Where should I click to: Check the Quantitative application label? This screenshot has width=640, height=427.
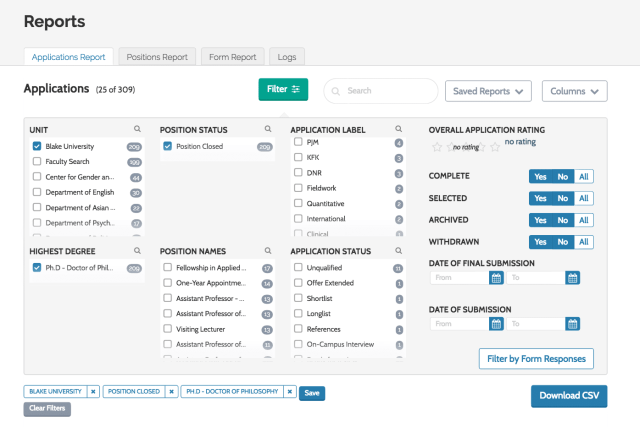298,203
